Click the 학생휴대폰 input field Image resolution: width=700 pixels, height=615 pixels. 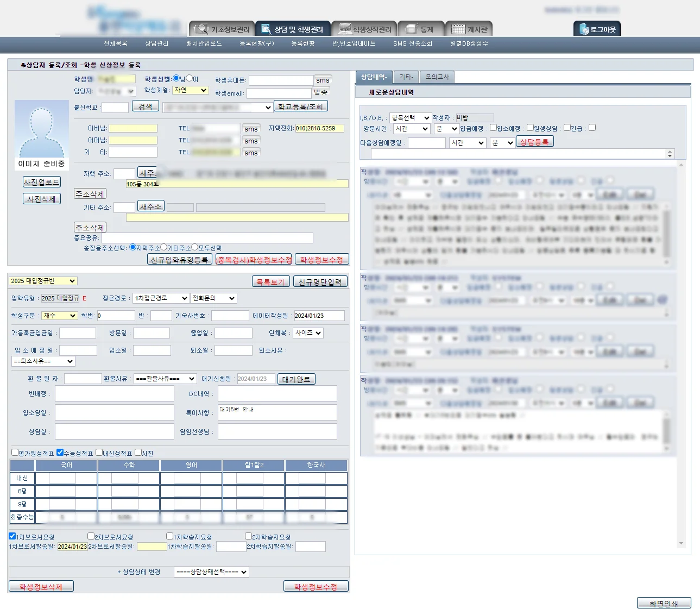(x=281, y=80)
